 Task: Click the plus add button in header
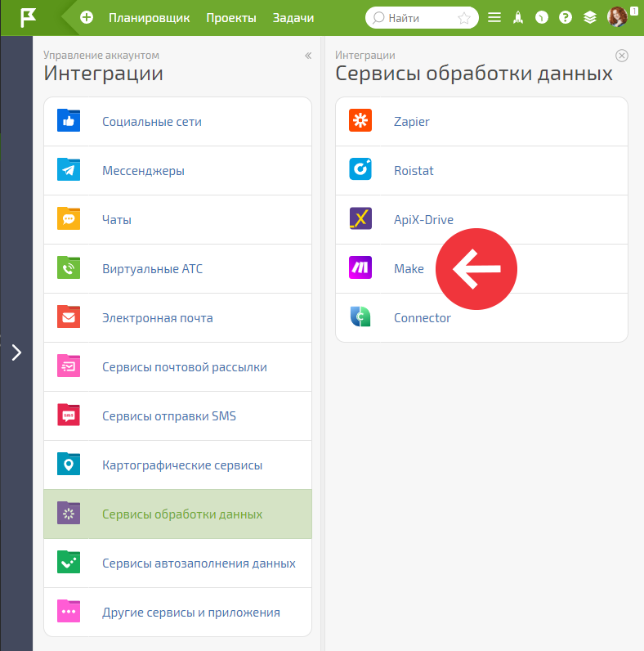(x=87, y=17)
